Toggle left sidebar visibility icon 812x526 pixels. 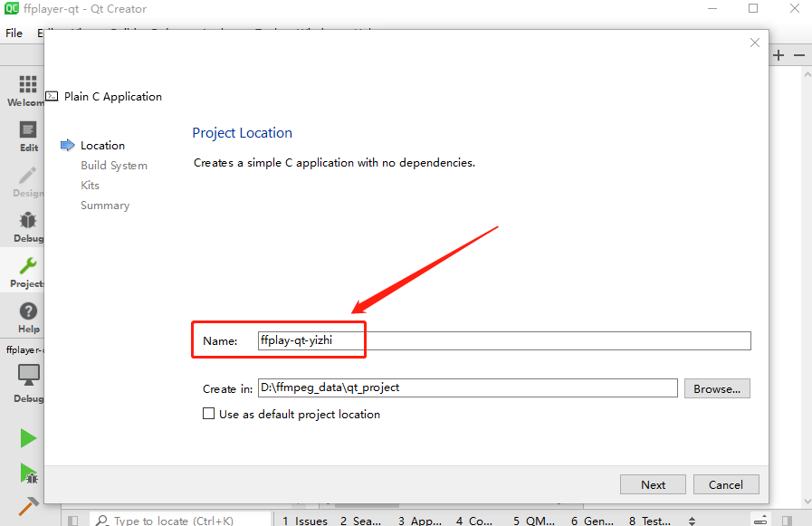click(x=73, y=521)
